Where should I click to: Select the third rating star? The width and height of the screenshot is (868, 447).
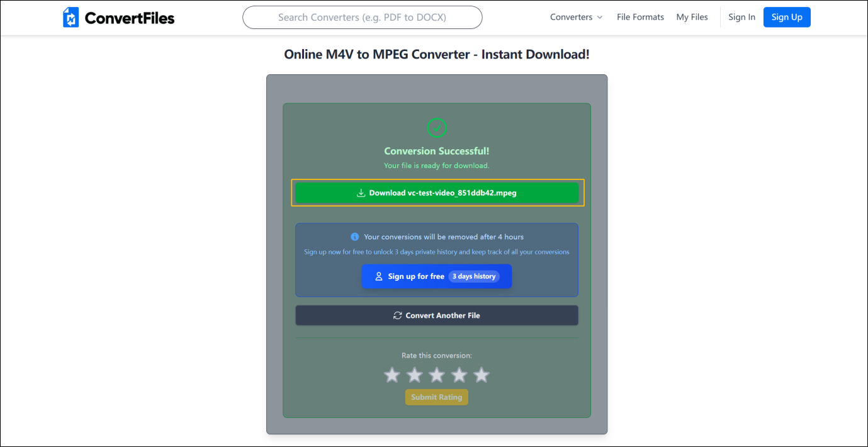coord(437,375)
